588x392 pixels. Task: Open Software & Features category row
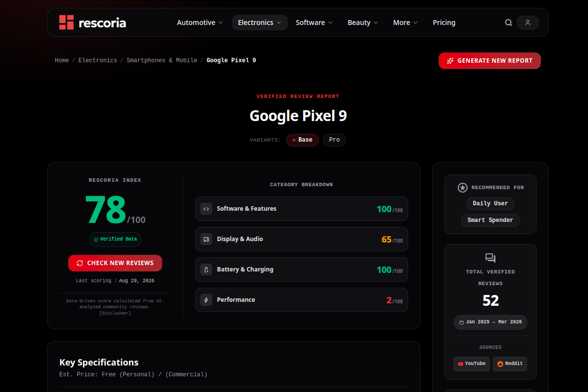pyautogui.click(x=301, y=209)
